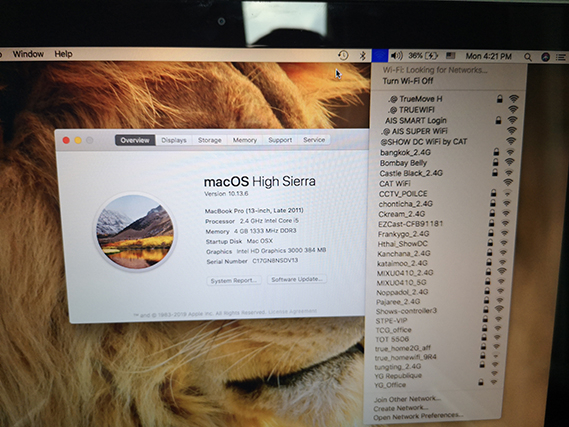Click the System Report button
Image resolution: width=569 pixels, height=427 pixels.
[x=234, y=280]
